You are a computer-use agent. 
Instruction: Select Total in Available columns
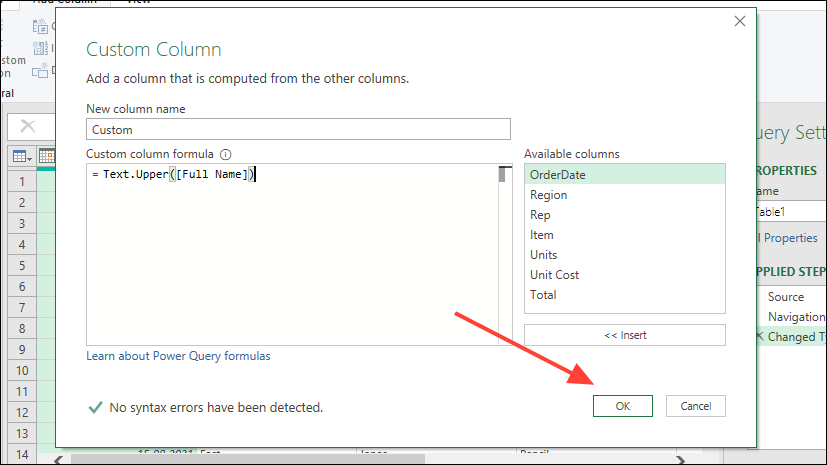[x=624, y=295]
